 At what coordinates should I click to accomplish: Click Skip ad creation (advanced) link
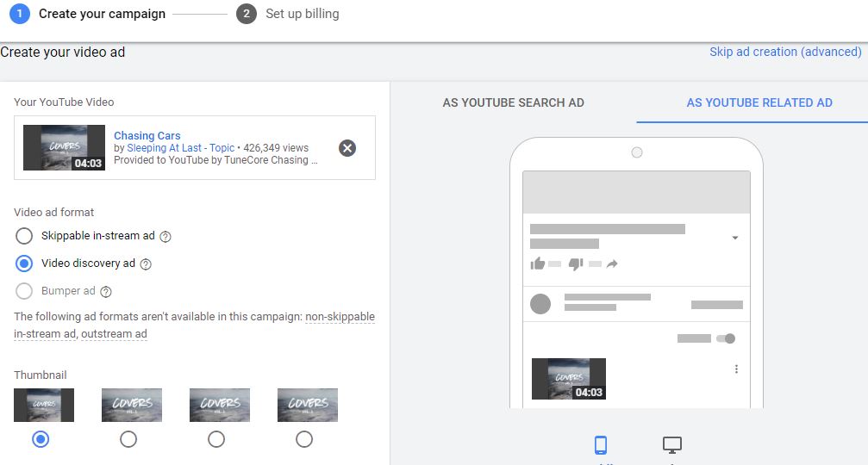(784, 52)
